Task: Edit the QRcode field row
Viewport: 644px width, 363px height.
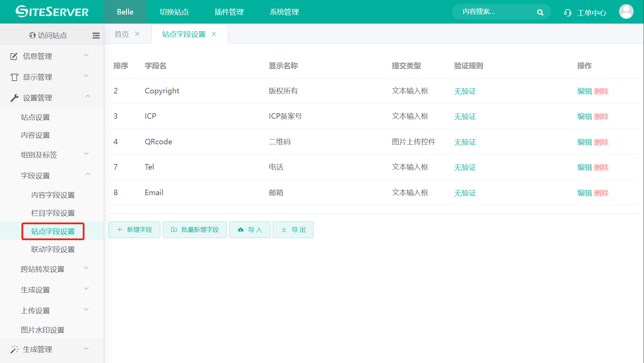Action: pos(584,142)
